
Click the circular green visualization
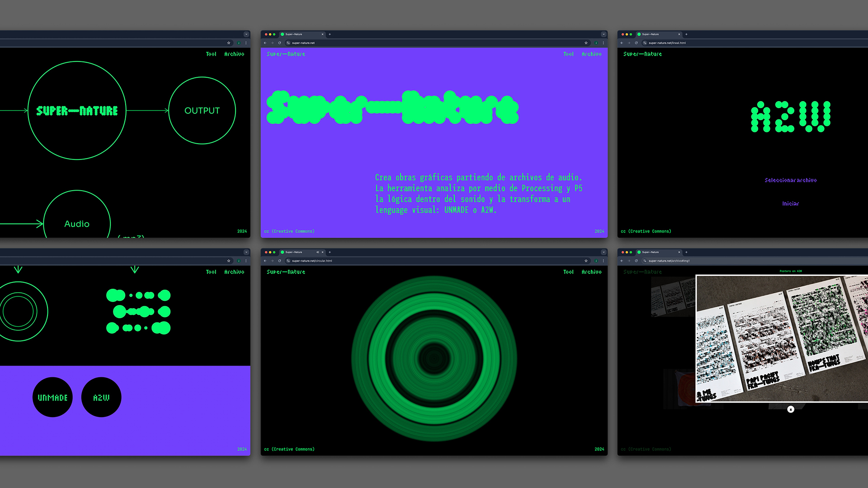(434, 359)
